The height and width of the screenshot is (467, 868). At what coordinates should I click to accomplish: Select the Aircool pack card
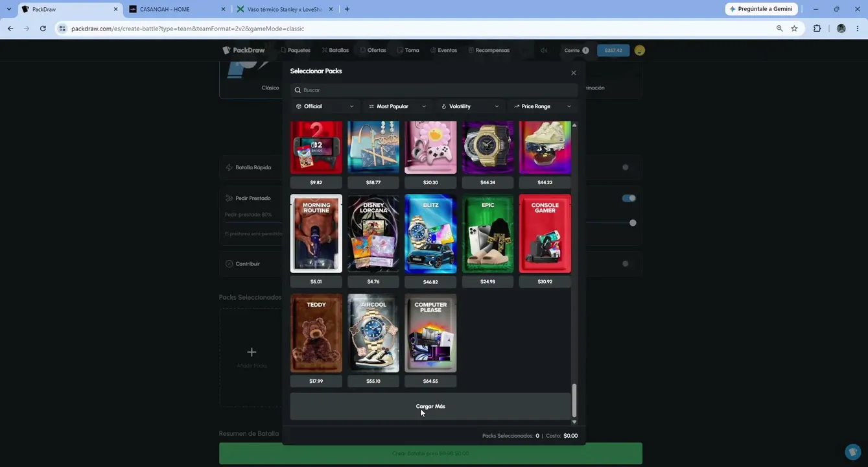pyautogui.click(x=373, y=333)
